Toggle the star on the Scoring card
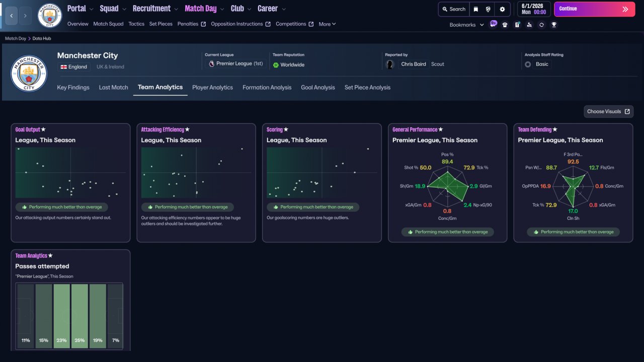Viewport: 644px width, 362px height. [x=286, y=130]
